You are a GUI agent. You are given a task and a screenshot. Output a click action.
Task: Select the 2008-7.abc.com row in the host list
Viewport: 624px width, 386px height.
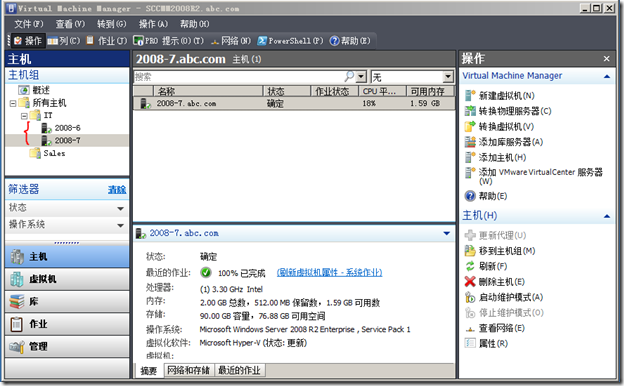294,103
